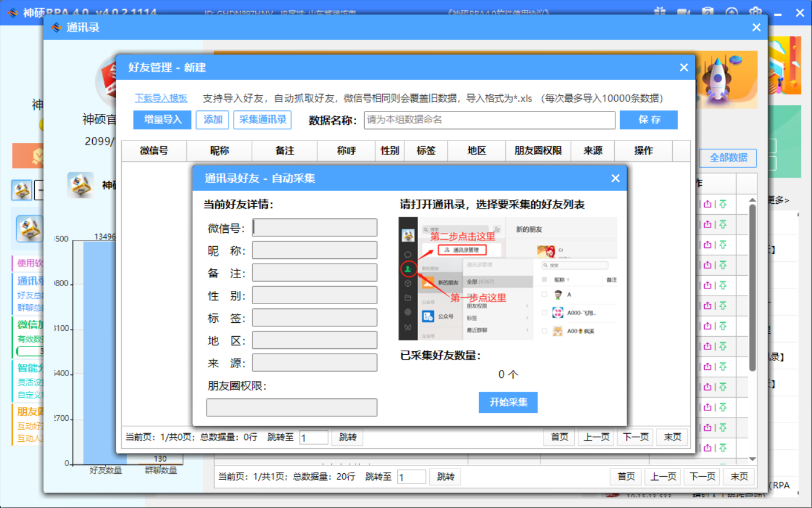The height and width of the screenshot is (508, 812).
Task: Click the 地区 input field
Action: [315, 340]
